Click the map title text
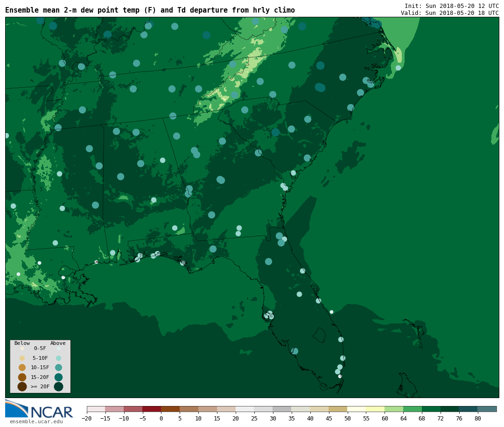 coord(150,10)
